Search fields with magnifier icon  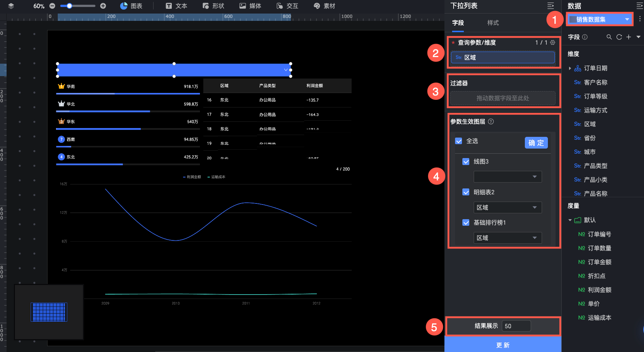609,37
